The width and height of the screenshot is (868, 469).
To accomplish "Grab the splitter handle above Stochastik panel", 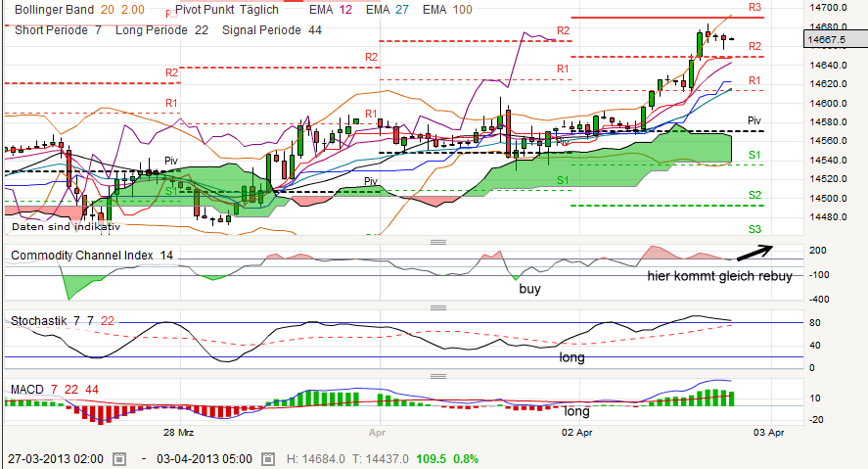I will [x=438, y=307].
